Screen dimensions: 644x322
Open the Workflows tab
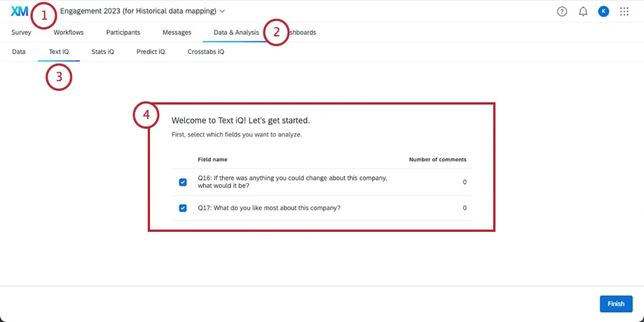[x=68, y=33]
